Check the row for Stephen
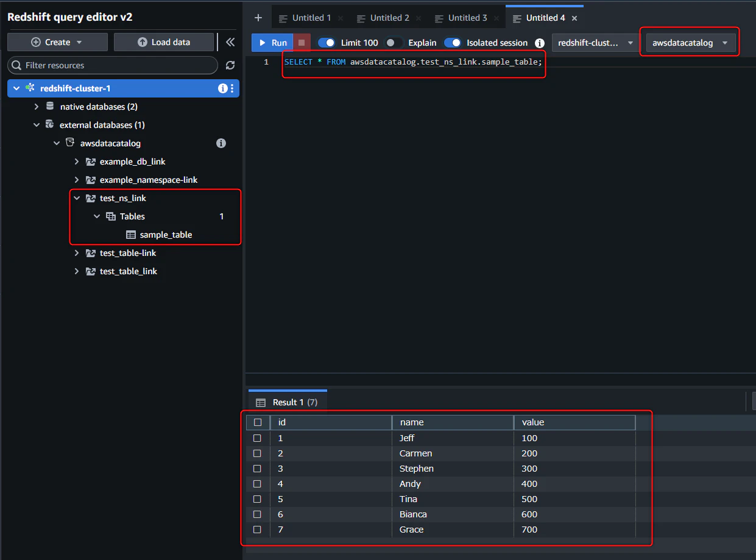This screenshot has height=560, width=756. coord(257,469)
